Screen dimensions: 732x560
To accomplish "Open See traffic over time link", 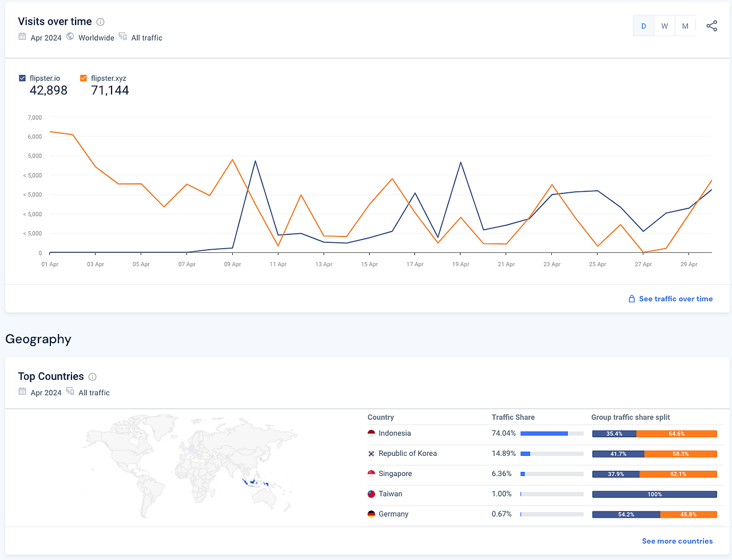I will pos(676,299).
